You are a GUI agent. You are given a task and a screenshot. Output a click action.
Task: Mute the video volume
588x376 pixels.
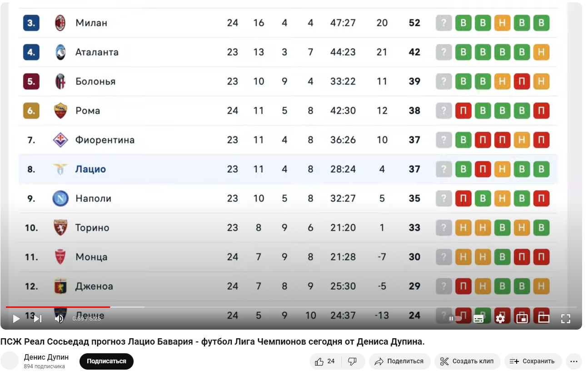59,319
